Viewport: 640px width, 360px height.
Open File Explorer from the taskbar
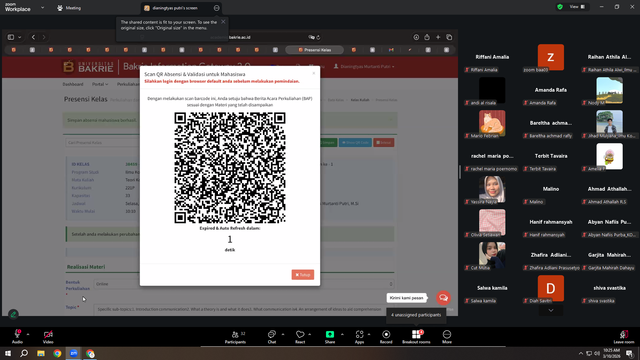click(41, 353)
